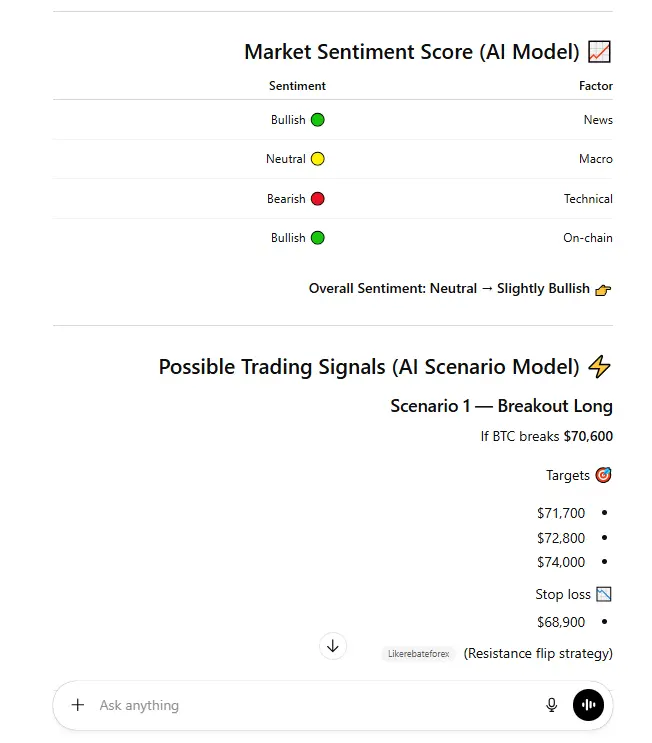Click the Scenario 1 Breakout Long heading

tap(501, 406)
